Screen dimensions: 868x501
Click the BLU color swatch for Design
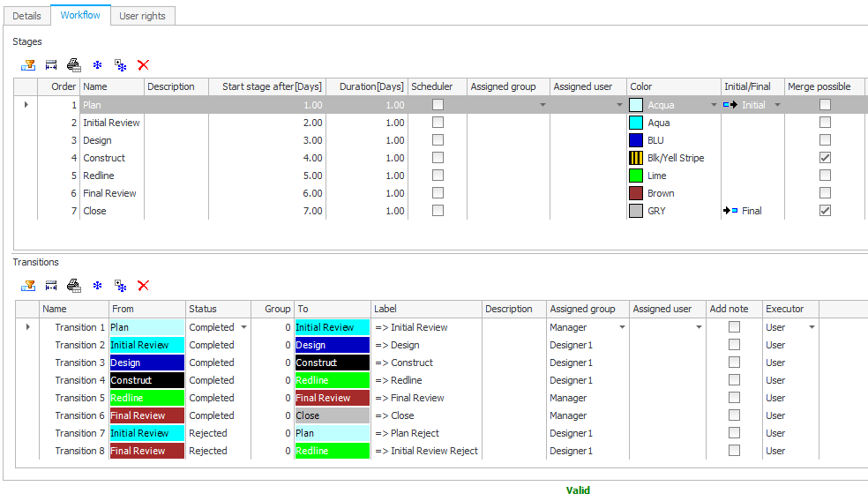[x=636, y=140]
